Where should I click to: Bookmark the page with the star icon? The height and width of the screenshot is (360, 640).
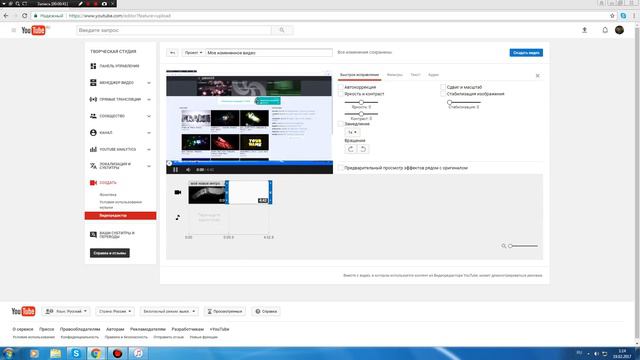click(x=612, y=16)
